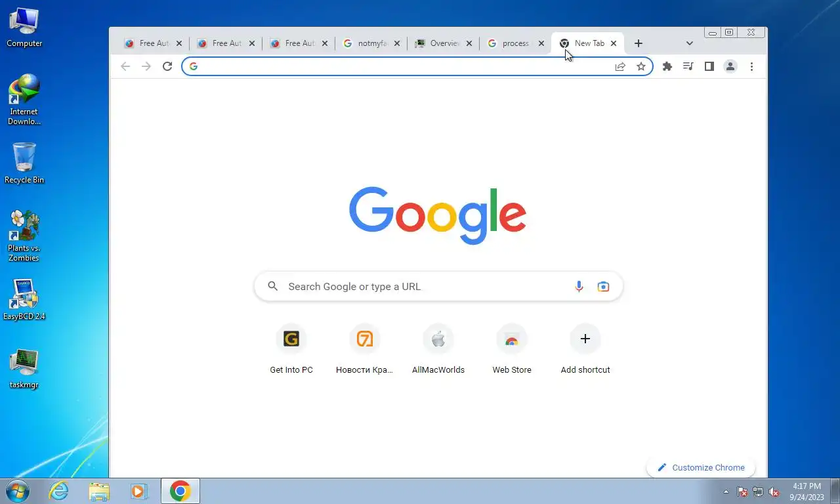Open Windows Media Player from taskbar
Image resolution: width=840 pixels, height=504 pixels.
(x=138, y=491)
